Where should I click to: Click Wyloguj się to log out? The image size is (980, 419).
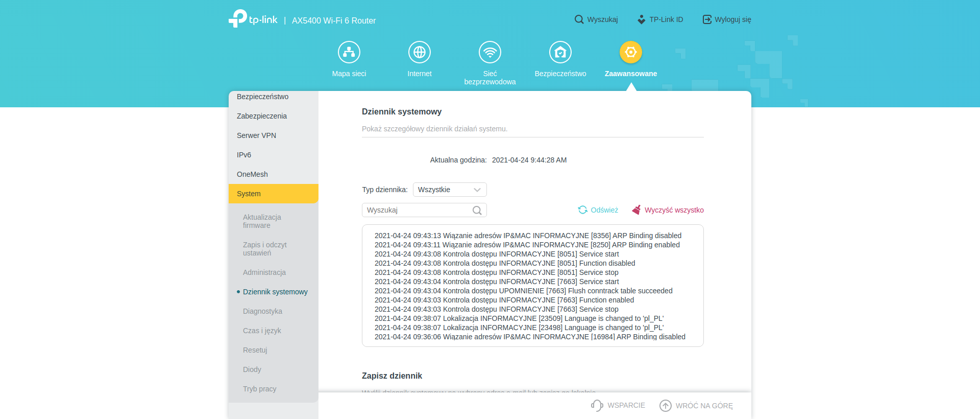pyautogui.click(x=727, y=19)
